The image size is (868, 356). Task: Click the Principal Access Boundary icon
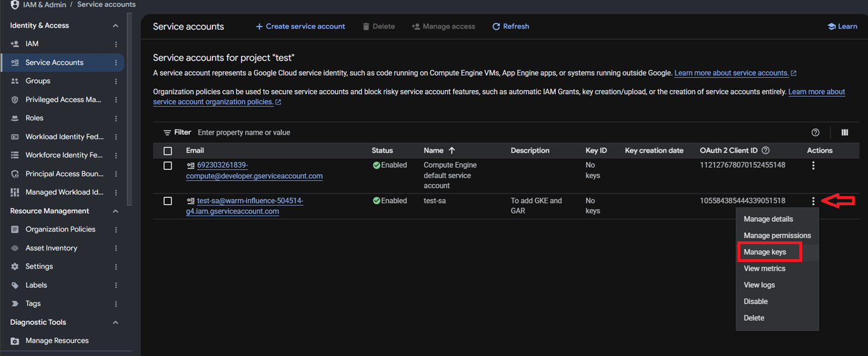(x=15, y=174)
